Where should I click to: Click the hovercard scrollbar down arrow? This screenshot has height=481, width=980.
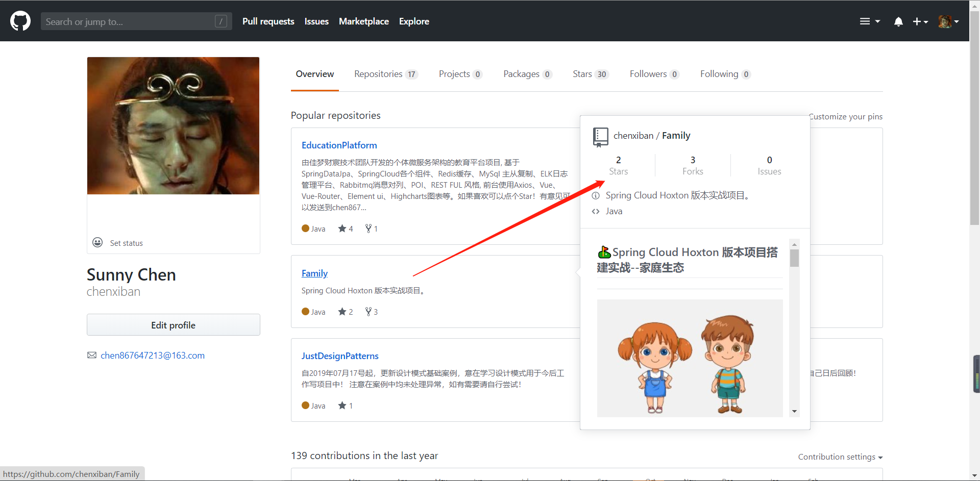pos(794,411)
